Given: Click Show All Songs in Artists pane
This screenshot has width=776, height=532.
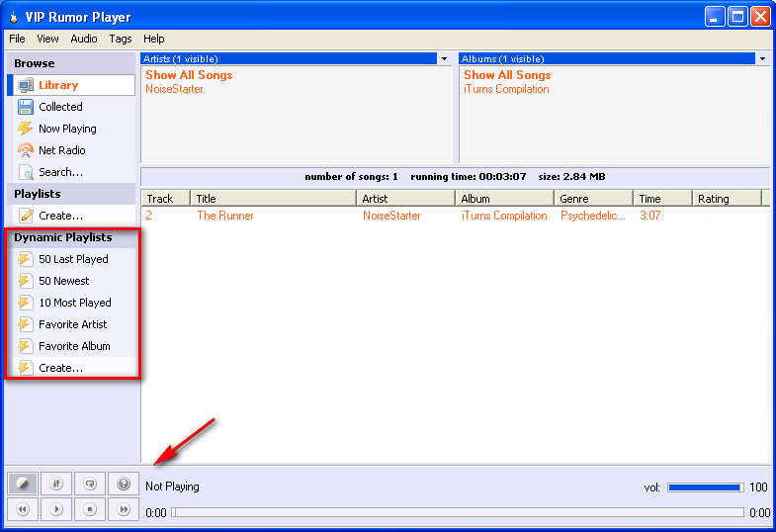Looking at the screenshot, I should 189,75.
